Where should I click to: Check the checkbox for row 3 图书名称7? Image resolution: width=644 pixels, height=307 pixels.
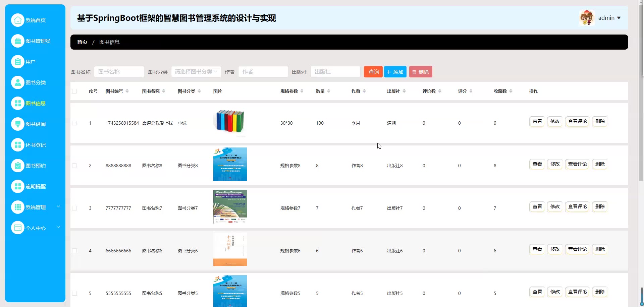coord(74,208)
